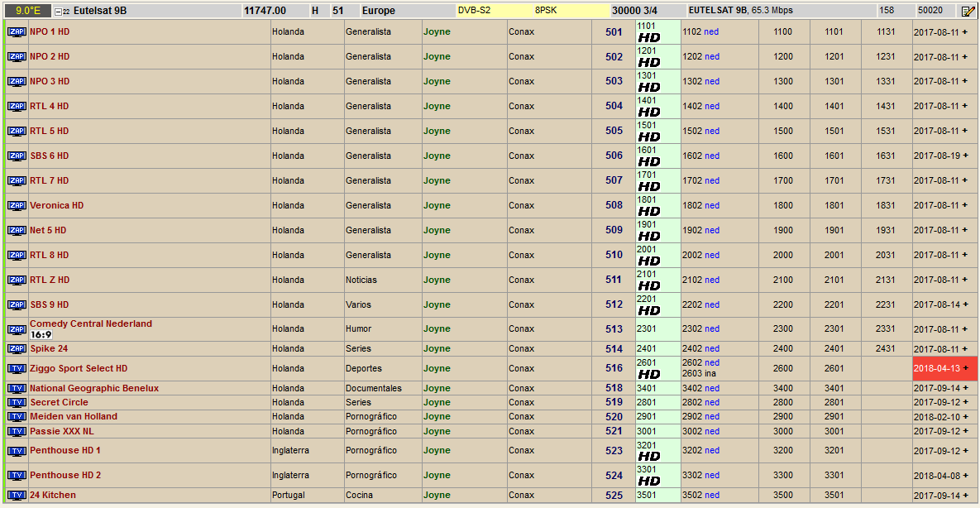The height and width of the screenshot is (508, 980).
Task: Expand the plus sign next to 2018-04-13
Action: [x=964, y=368]
